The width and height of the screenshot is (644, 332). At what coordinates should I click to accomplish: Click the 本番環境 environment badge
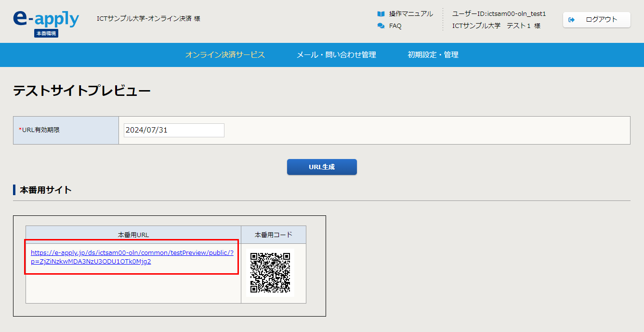click(x=46, y=33)
